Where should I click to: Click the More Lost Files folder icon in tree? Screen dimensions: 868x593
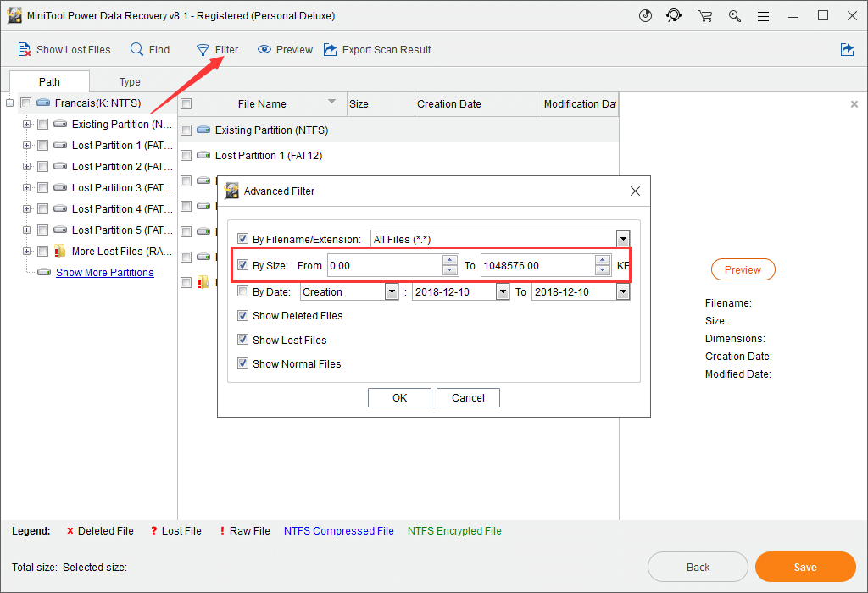[x=60, y=251]
